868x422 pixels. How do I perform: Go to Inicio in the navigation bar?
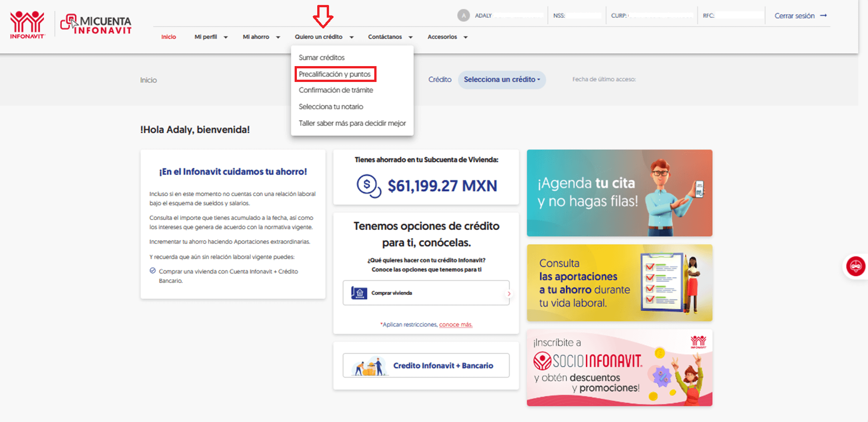(169, 37)
